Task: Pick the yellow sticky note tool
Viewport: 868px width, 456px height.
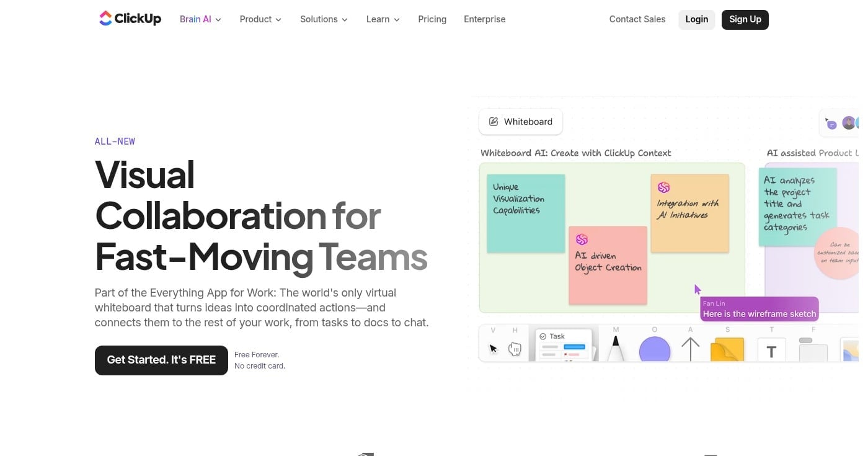Action: coord(727,349)
